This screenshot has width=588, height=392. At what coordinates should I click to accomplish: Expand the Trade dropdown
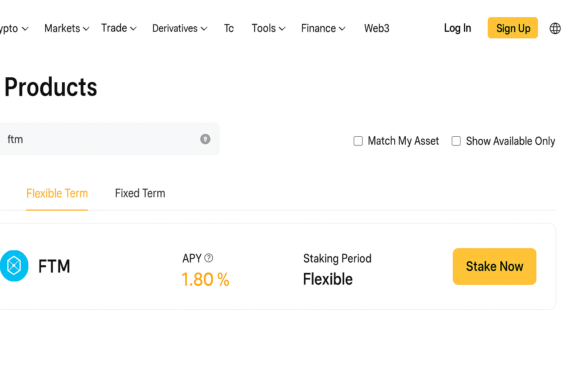click(119, 28)
